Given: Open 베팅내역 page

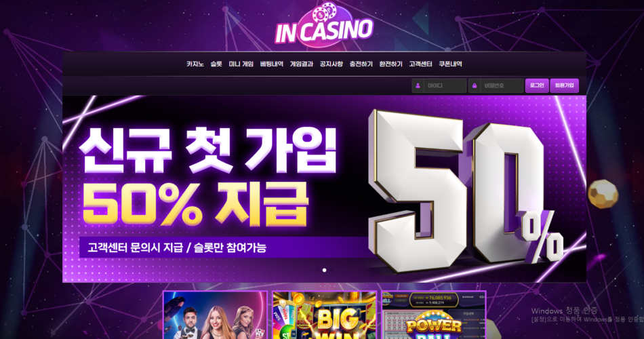Looking at the screenshot, I should (x=271, y=64).
